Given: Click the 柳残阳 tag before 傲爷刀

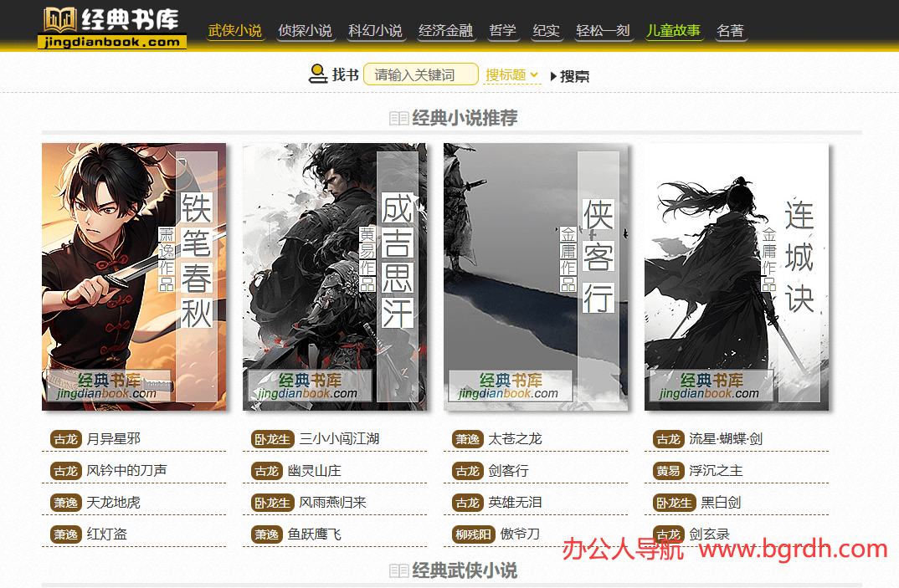Looking at the screenshot, I should tap(473, 534).
